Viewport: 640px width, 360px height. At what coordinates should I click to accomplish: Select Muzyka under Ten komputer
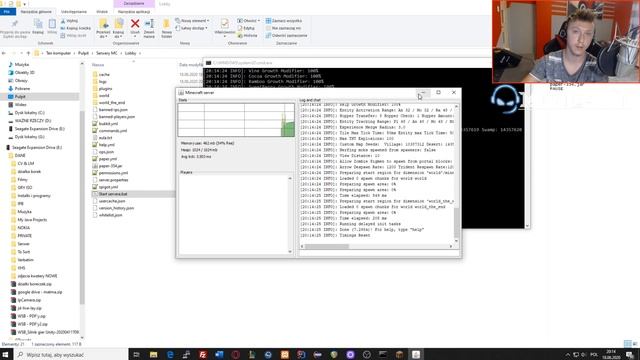(x=22, y=64)
